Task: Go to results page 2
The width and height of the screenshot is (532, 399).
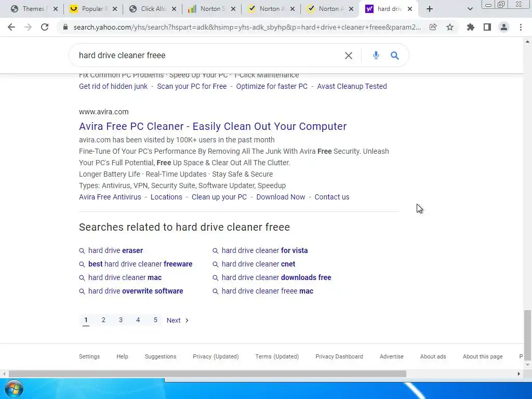Action: pos(103,320)
